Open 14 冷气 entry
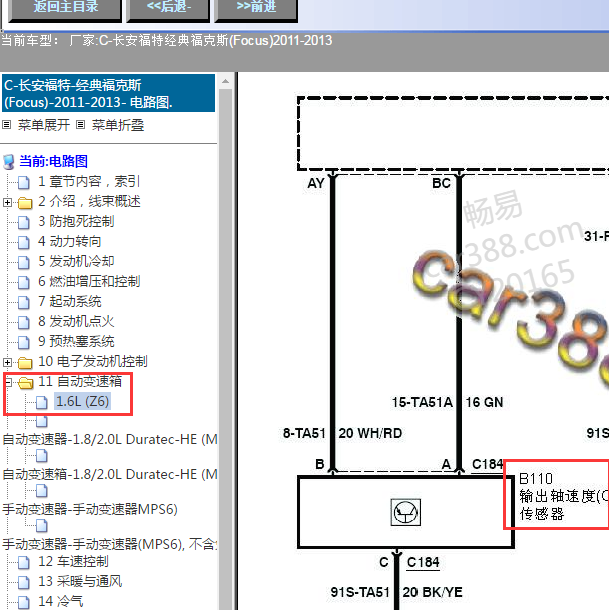This screenshot has width=609, height=610. [60, 601]
